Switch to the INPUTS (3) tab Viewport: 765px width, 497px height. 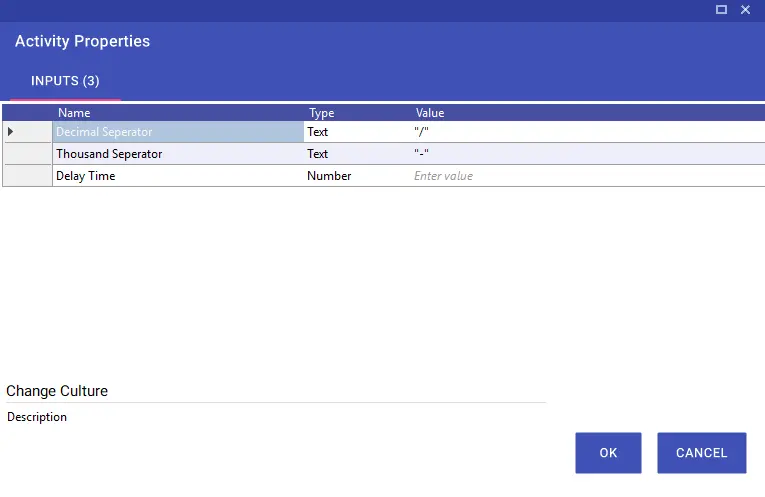(65, 81)
